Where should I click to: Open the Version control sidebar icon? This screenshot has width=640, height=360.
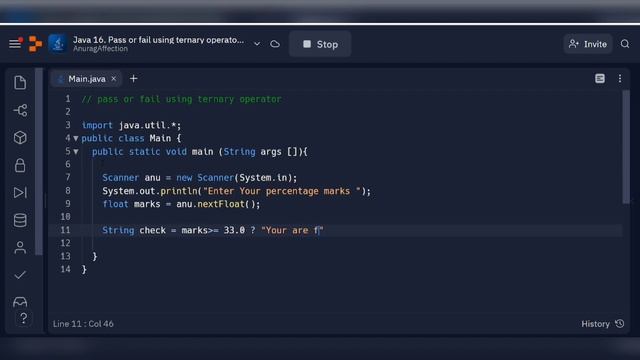click(20, 110)
